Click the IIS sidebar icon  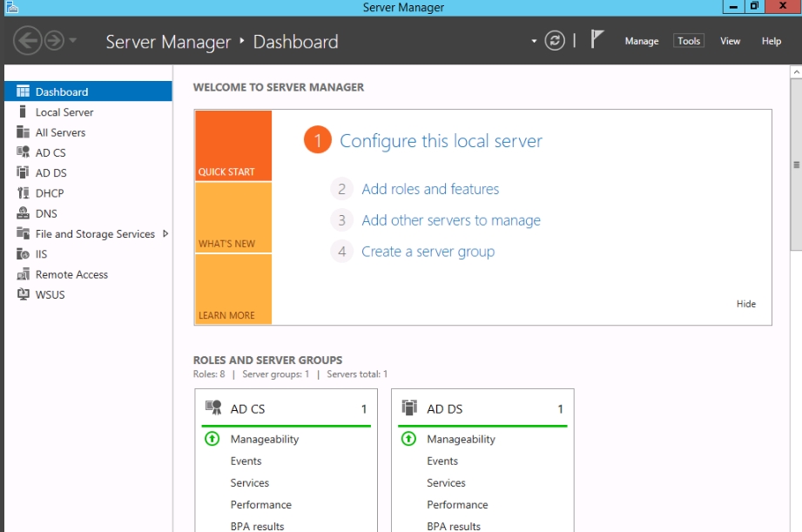[23, 253]
